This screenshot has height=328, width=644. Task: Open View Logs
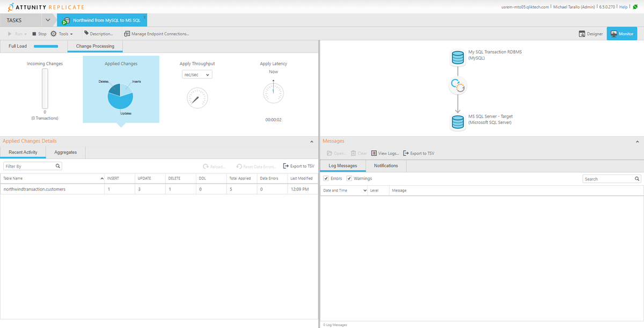pyautogui.click(x=385, y=154)
